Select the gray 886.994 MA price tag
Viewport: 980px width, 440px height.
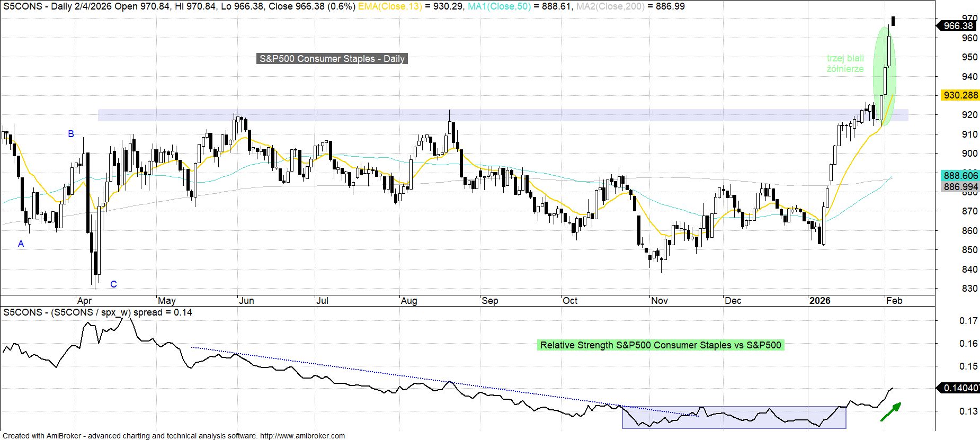[960, 187]
